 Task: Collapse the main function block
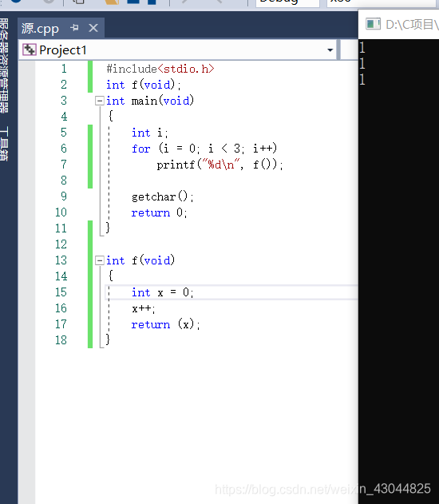(100, 101)
